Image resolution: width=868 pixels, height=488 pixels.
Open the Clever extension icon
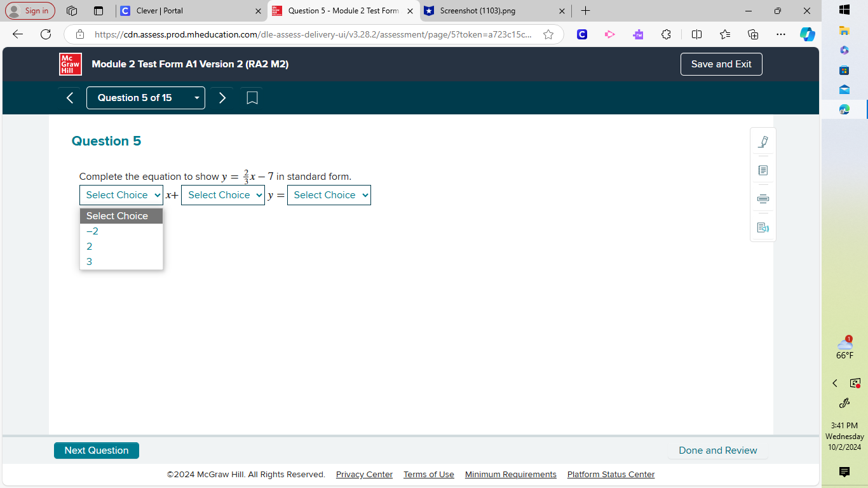(x=582, y=34)
